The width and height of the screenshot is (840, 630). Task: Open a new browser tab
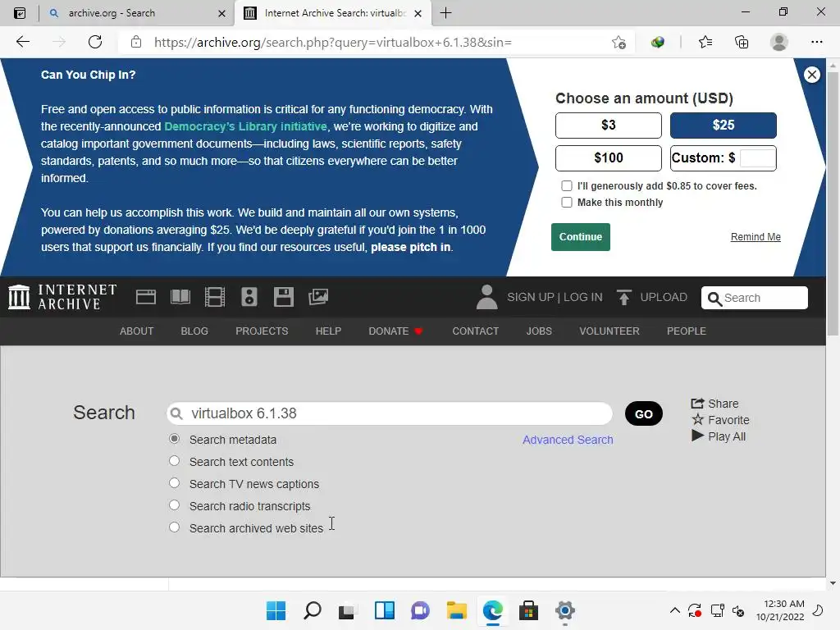pos(445,13)
